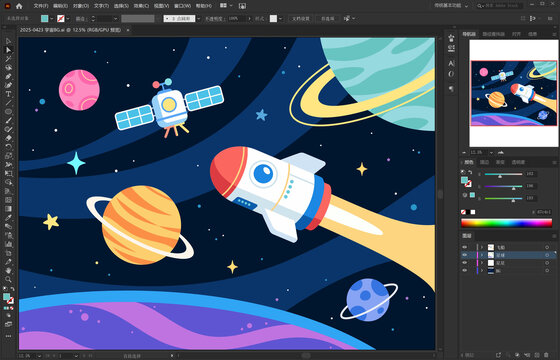Viewport: 560px width, 360px height.
Task: Toggle target circle of 飞船 layer
Action: coord(547,247)
